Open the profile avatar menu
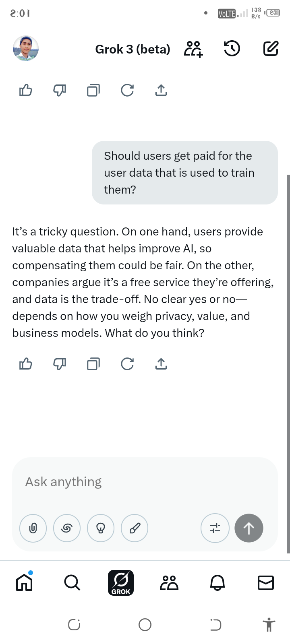 point(26,48)
